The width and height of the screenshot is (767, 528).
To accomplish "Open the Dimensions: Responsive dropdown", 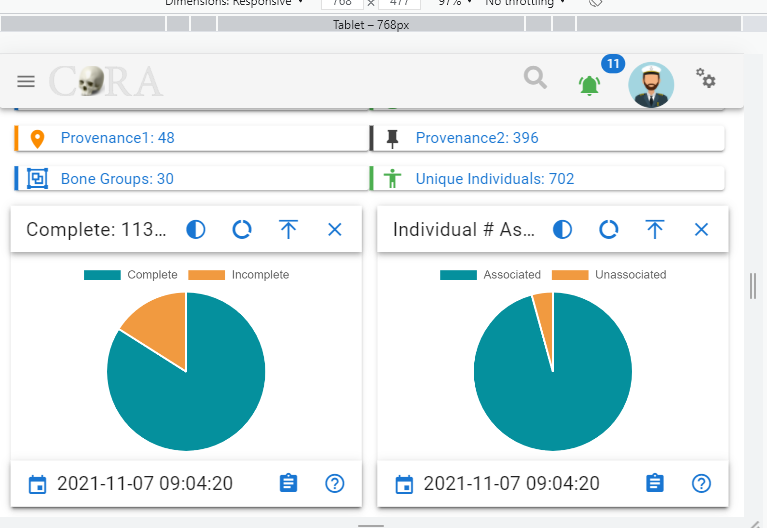I will (x=234, y=2).
